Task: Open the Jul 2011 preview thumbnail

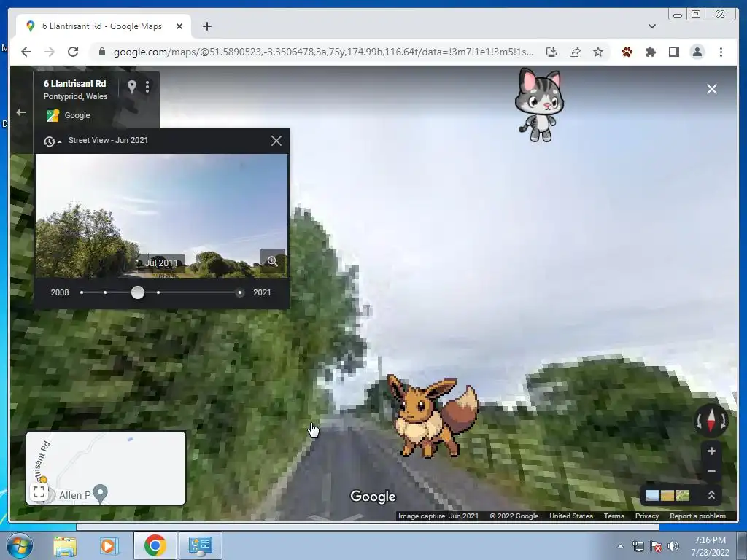Action: [x=161, y=215]
